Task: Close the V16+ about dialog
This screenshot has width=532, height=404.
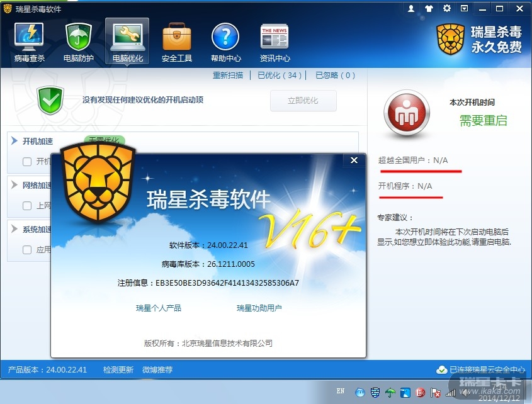Action: 354,160
